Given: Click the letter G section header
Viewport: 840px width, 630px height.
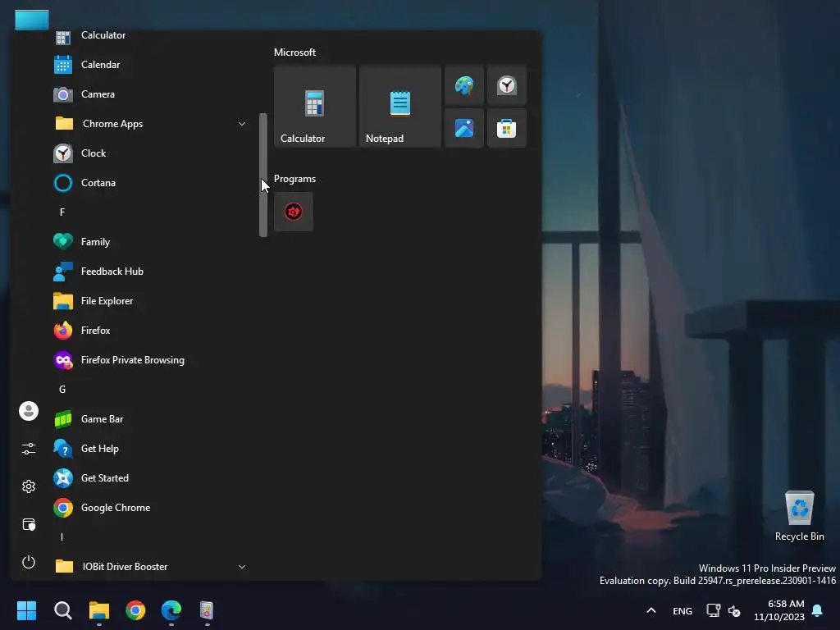Looking at the screenshot, I should pos(62,390).
